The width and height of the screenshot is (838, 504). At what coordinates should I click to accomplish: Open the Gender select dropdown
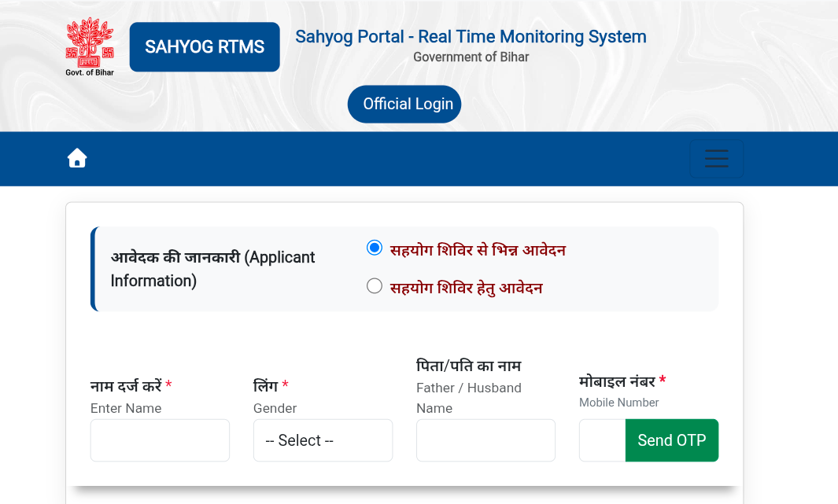[323, 440]
